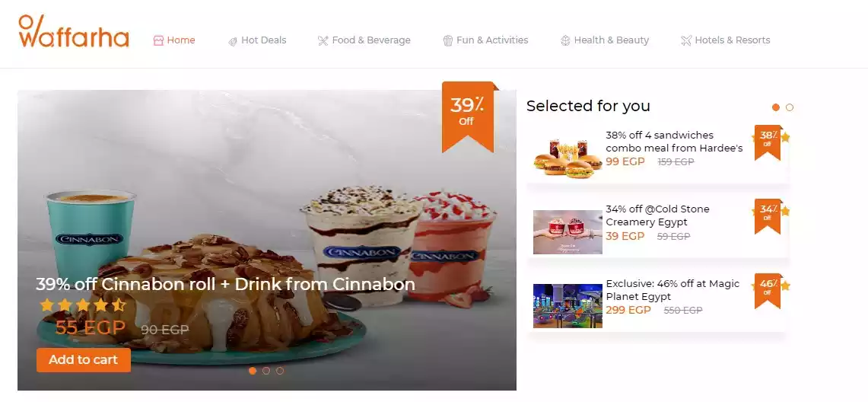The width and height of the screenshot is (868, 402).
Task: Click the Cinnabon star rating
Action: (x=83, y=305)
